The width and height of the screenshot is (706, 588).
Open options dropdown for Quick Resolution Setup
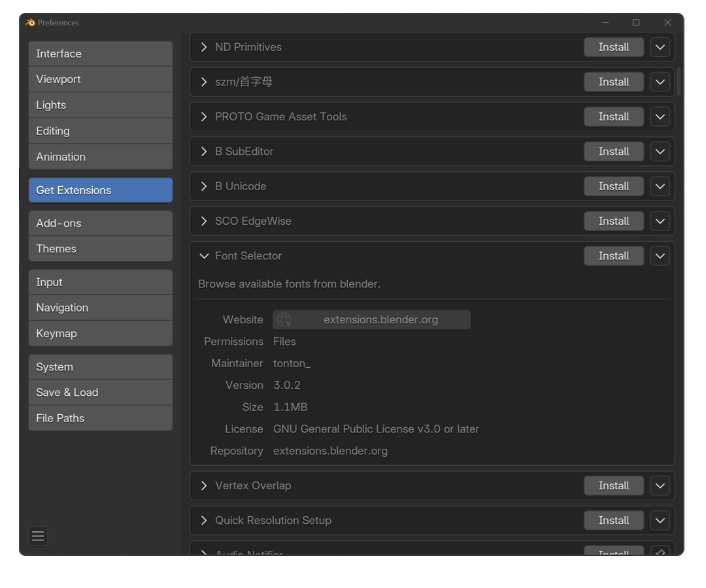tap(660, 521)
